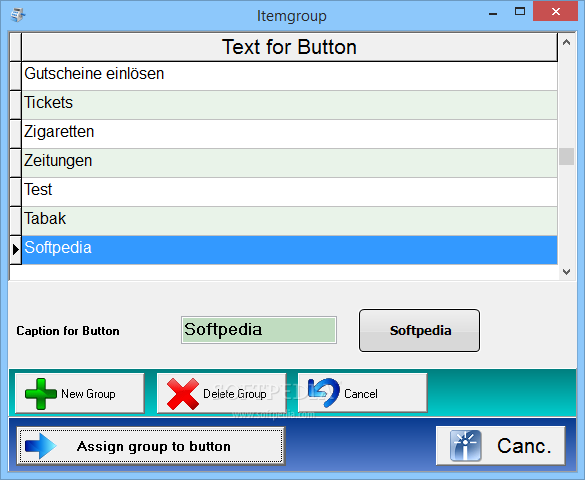Click the Itemgroup app icon in title bar
Image resolution: width=585 pixels, height=480 pixels.
pos(18,15)
